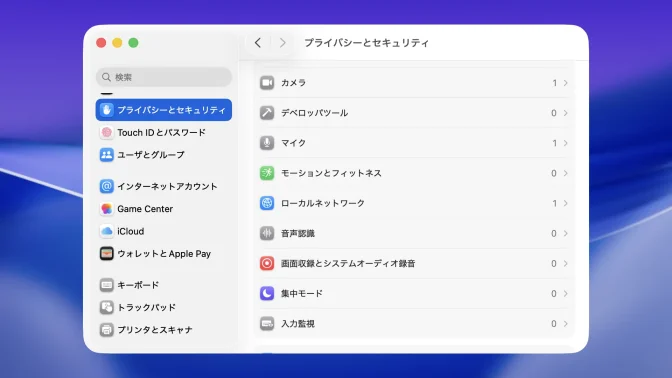Image resolution: width=672 pixels, height=378 pixels.
Task: Expand the デベロッパツール row chevron
Action: (566, 113)
